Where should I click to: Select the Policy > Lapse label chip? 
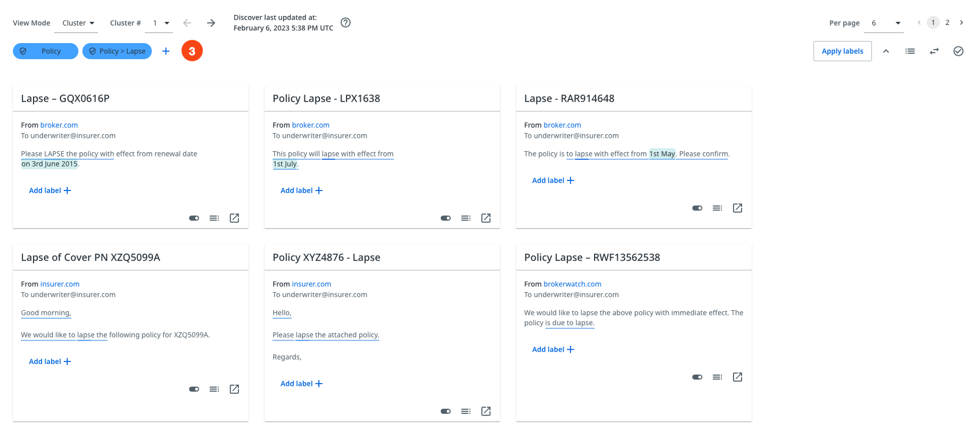[117, 51]
